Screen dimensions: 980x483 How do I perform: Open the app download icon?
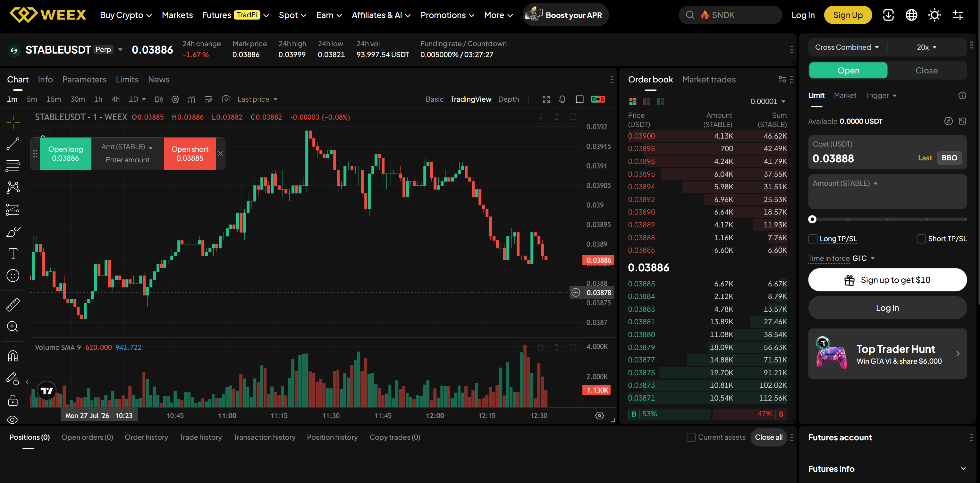(x=888, y=15)
